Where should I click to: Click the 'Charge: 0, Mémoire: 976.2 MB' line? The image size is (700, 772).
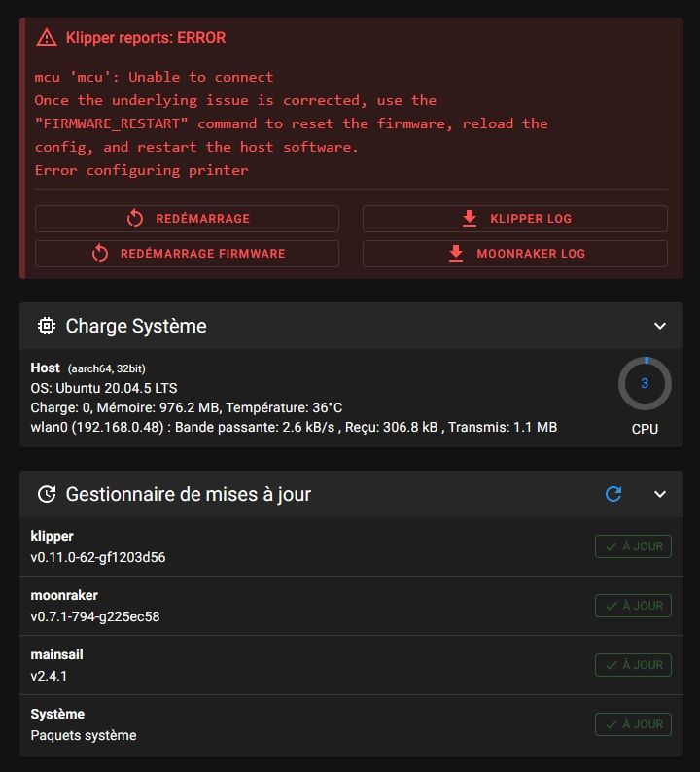point(186,407)
